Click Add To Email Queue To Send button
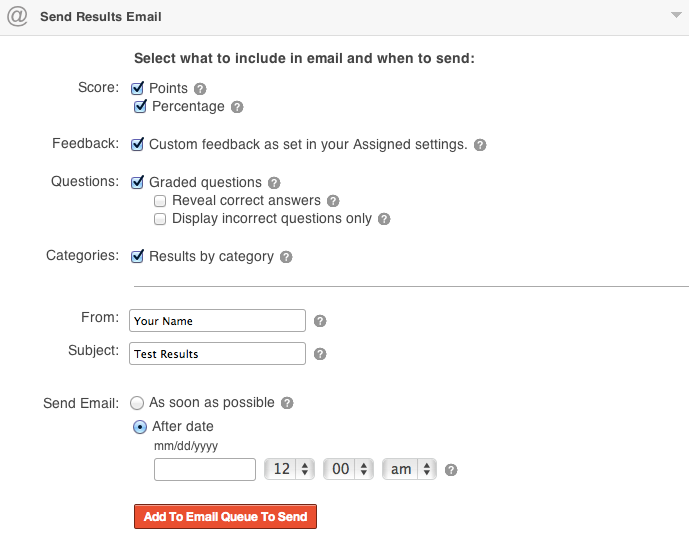The height and width of the screenshot is (555, 689). coord(225,516)
